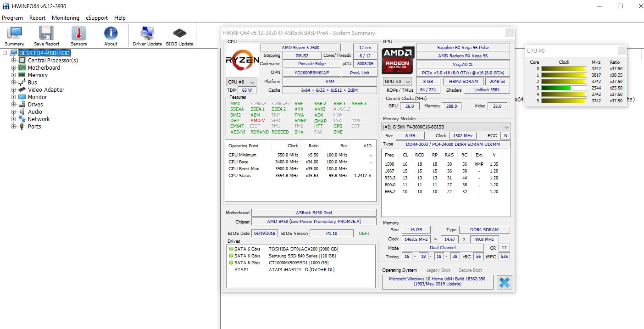Click the Samsung SSD 840 status icon
The width and height of the screenshot is (644, 329).
(x=231, y=256)
